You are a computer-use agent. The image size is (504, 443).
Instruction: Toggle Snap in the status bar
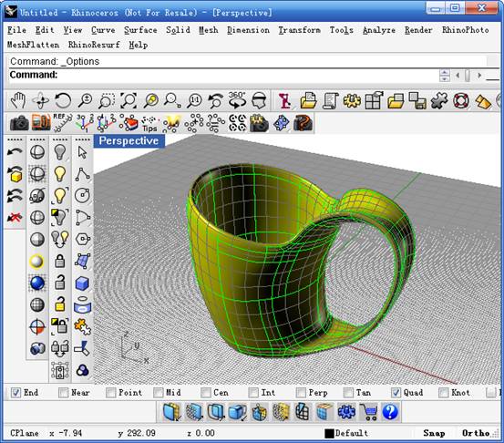click(x=434, y=433)
